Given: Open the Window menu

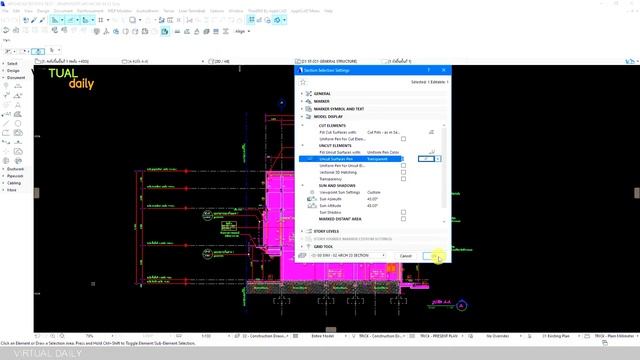Looking at the screenshot, I should tap(236, 11).
